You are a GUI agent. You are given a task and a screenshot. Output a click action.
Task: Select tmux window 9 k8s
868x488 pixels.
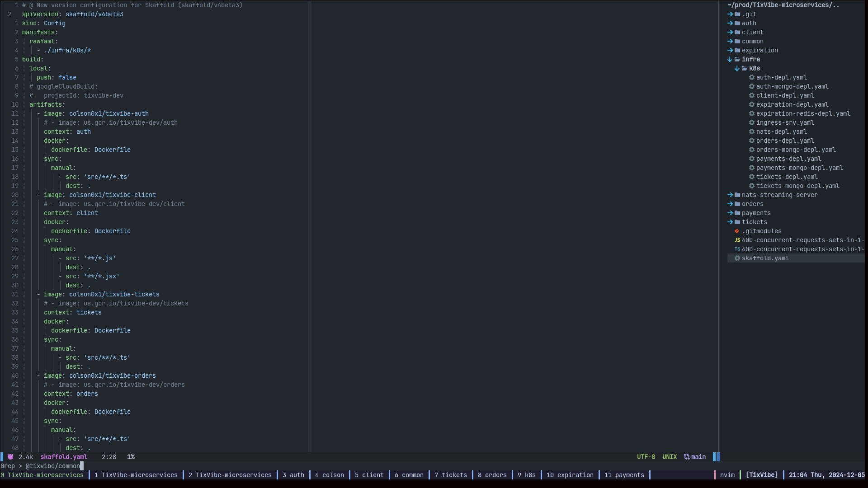click(526, 475)
